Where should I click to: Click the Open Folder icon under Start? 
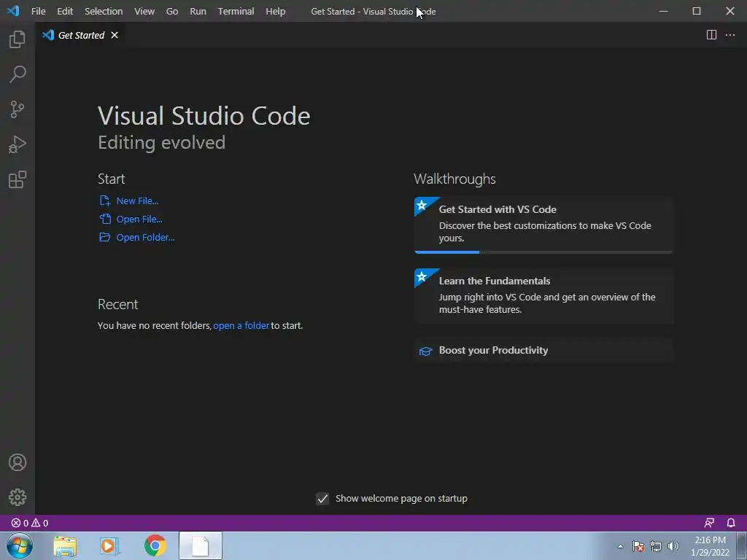coord(104,237)
